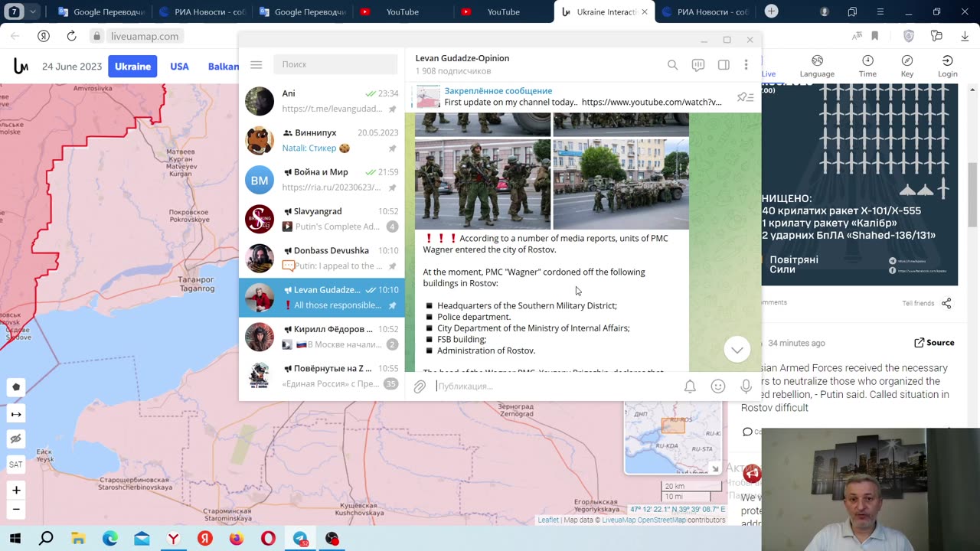Record a voice message with microphone

[746, 386]
